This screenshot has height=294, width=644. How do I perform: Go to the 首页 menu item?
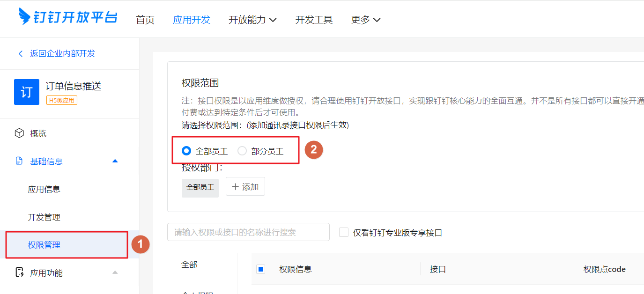coord(145,20)
